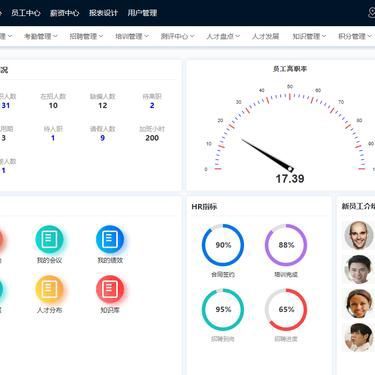Click the 95% teal progress ring
Image resolution: width=375 pixels, height=375 pixels.
pyautogui.click(x=223, y=309)
